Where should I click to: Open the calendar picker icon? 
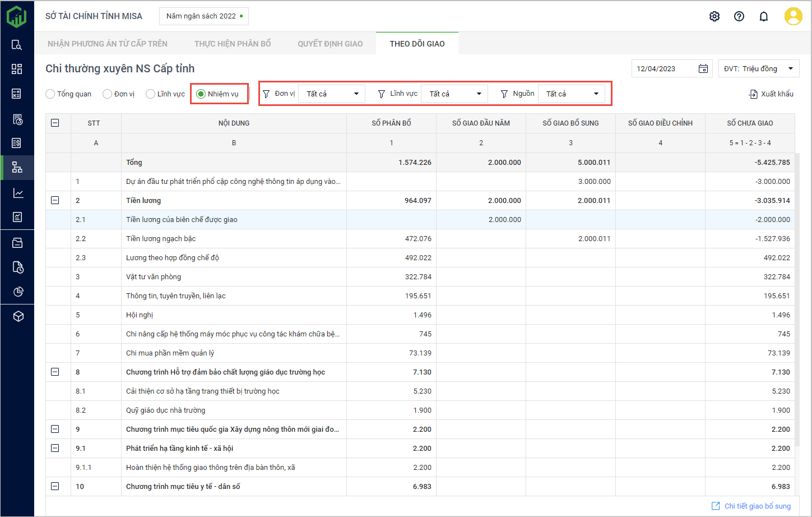tap(703, 68)
